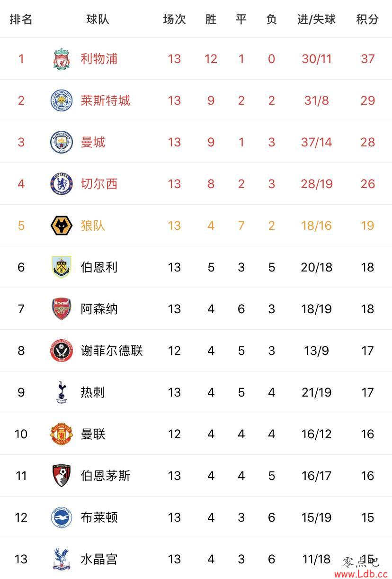Click the Crystal Palace eagle crest
Image resolution: width=392 pixels, height=579 pixels.
(62, 559)
